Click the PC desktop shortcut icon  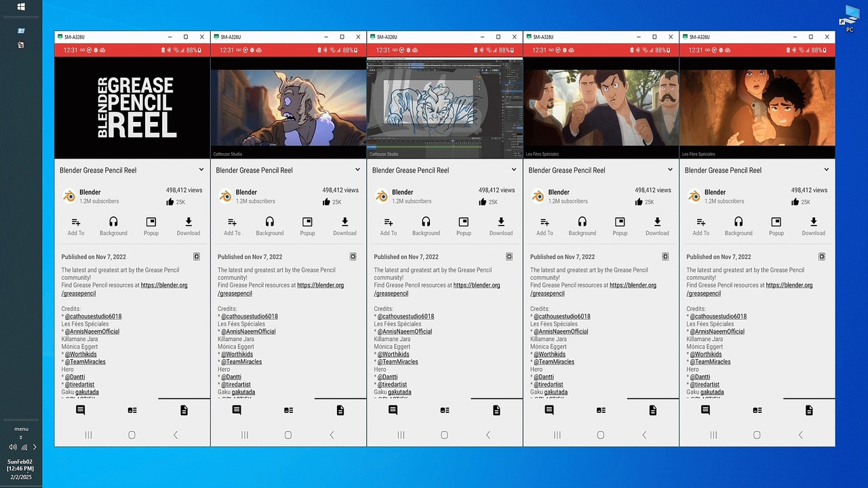click(x=850, y=19)
